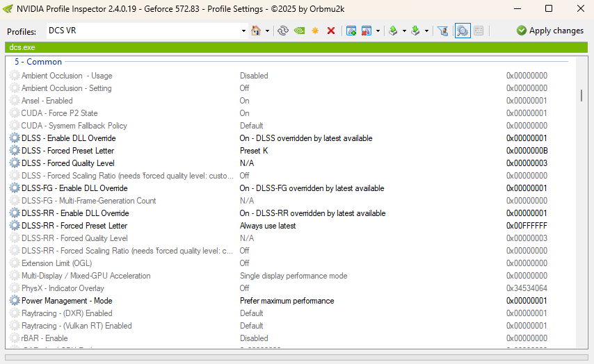Screen dimensions: 594x364
Task: Select the DLSS - Forced Scaling Ratio row label
Action: click(127, 176)
